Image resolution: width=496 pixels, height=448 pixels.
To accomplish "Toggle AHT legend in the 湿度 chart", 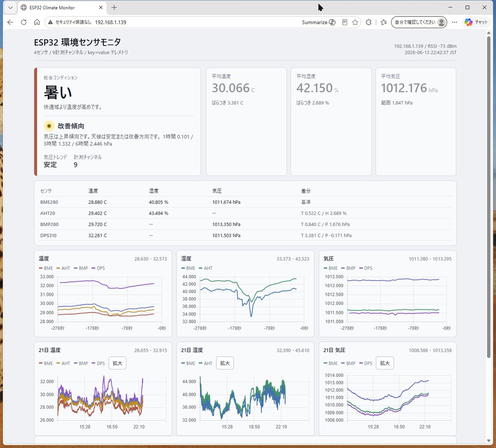I will [x=205, y=268].
